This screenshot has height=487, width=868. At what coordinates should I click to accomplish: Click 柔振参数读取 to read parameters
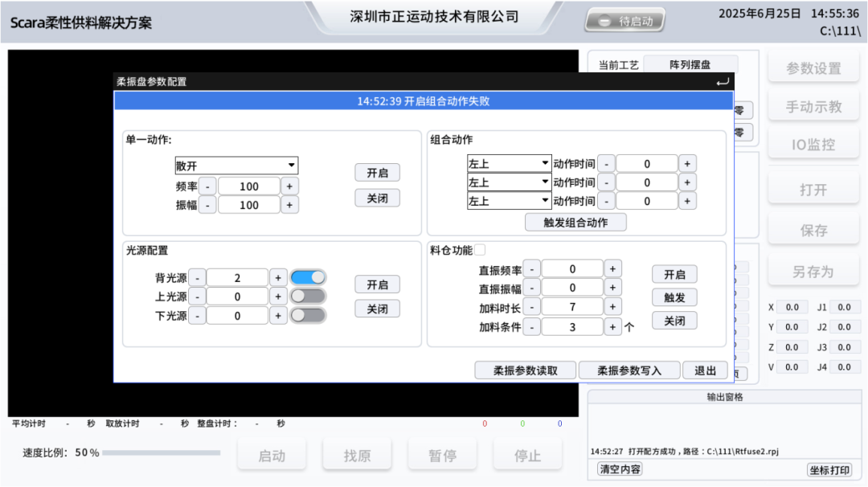point(525,370)
